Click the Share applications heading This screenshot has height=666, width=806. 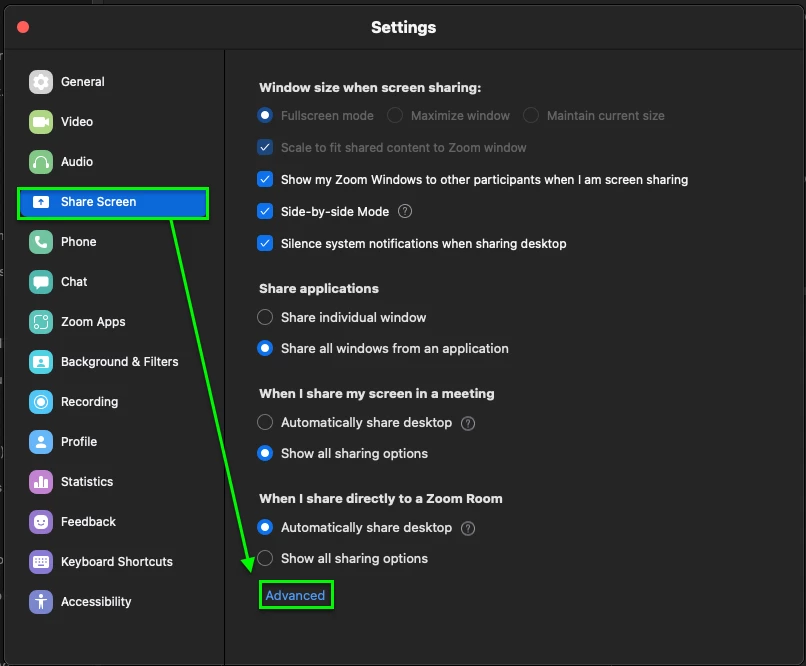319,288
